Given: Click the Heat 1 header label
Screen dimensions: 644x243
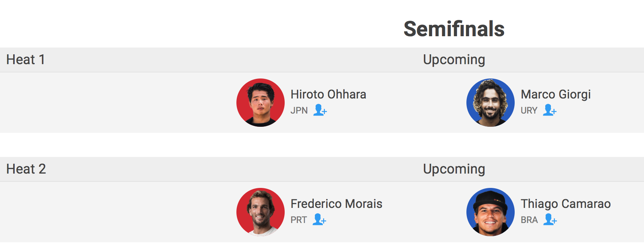Looking at the screenshot, I should [x=26, y=60].
